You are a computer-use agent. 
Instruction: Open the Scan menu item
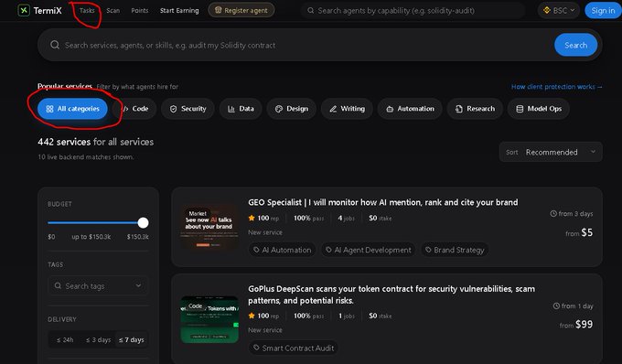(x=113, y=11)
